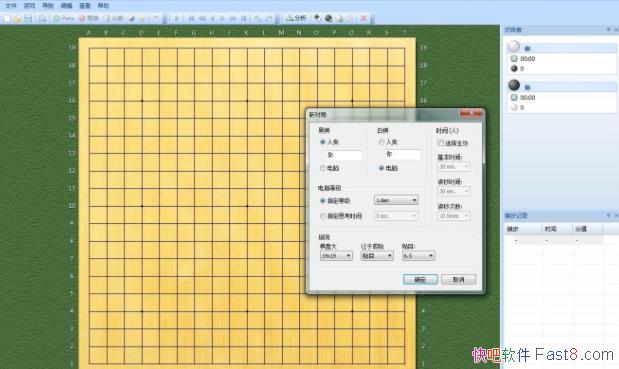Viewport: 619px width, 369px height.
Task: Jump to first move icon
Action: [191, 19]
